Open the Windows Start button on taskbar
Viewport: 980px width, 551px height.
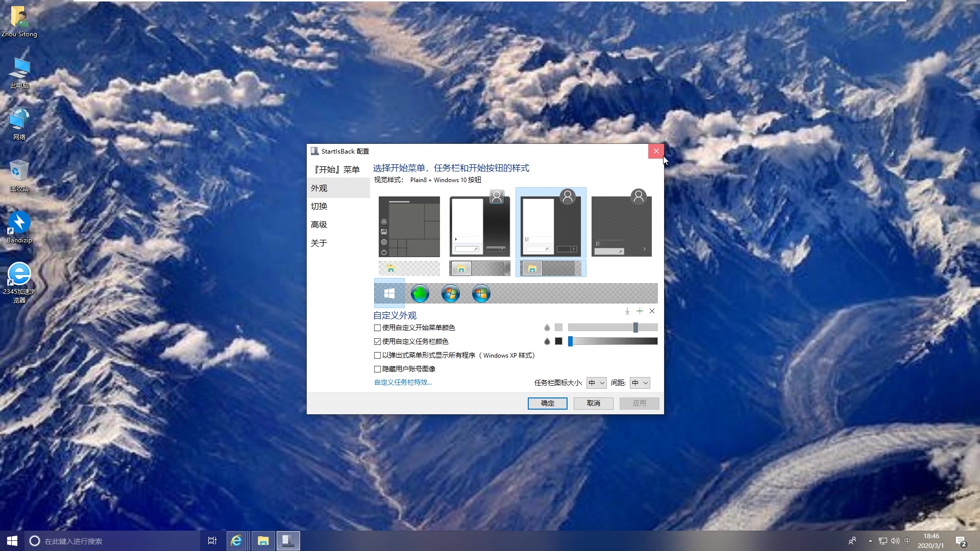12,541
